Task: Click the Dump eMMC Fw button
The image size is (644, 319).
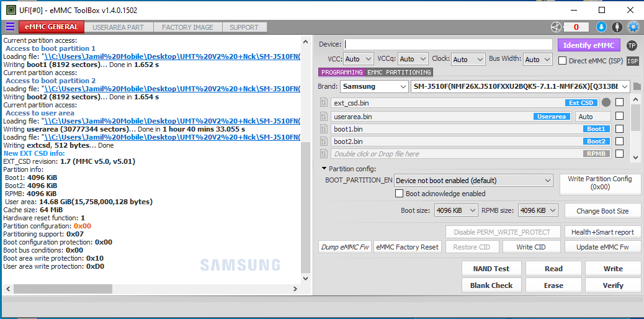Action: (x=345, y=248)
